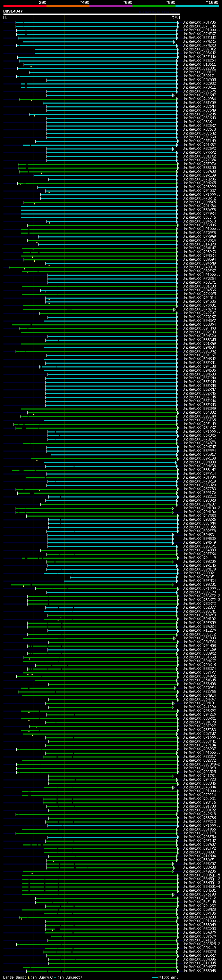Click the red segment of identity scale
The height and width of the screenshot is (980, 222).
tap(25, 6)
